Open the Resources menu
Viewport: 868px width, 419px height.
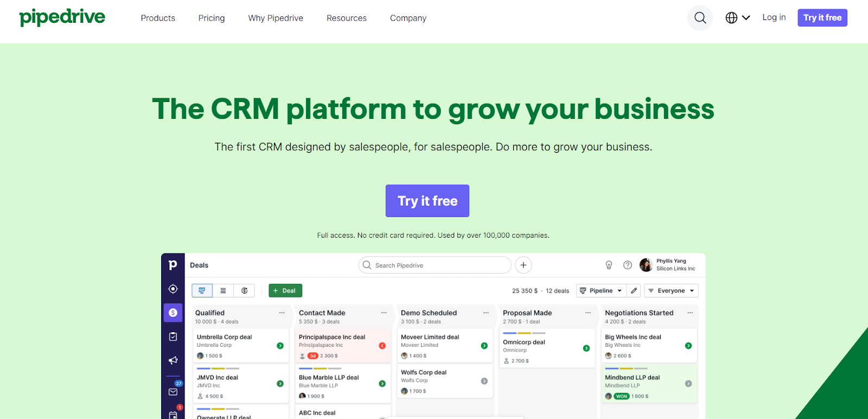(347, 18)
